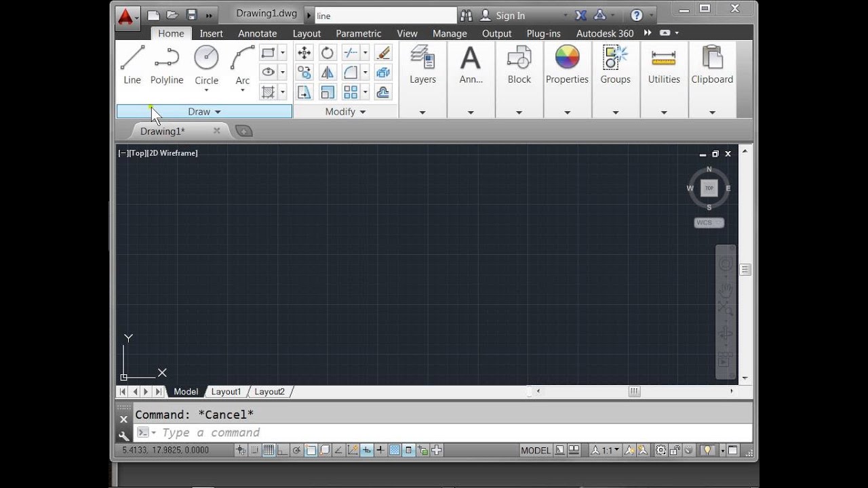Screen dimensions: 868x488
Task: Expand the Modify panel
Action: pos(345,112)
